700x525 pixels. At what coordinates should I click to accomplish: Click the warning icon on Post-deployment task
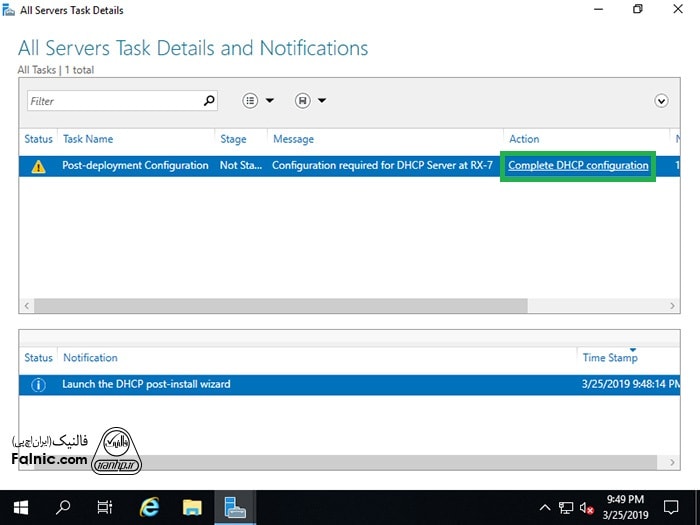pyautogui.click(x=38, y=166)
